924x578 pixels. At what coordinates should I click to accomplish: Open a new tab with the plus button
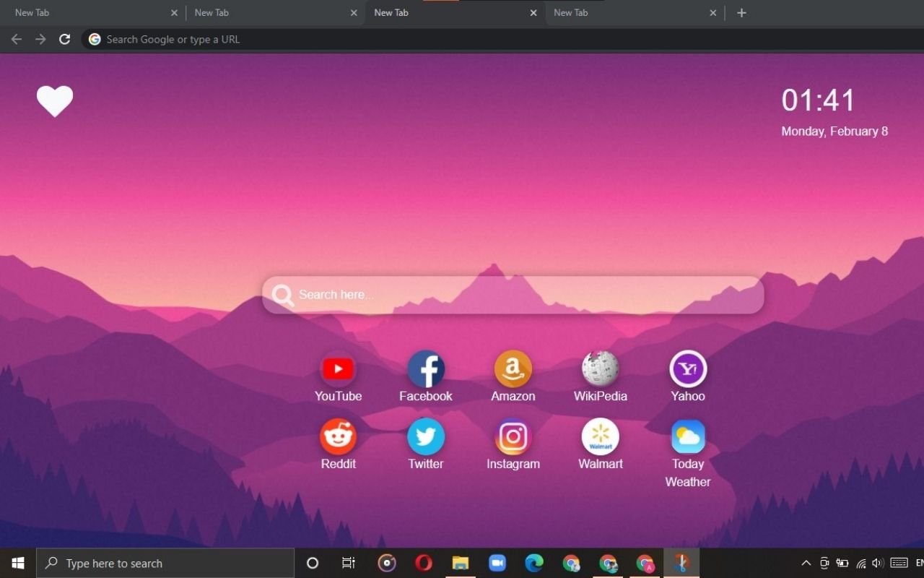(x=741, y=12)
